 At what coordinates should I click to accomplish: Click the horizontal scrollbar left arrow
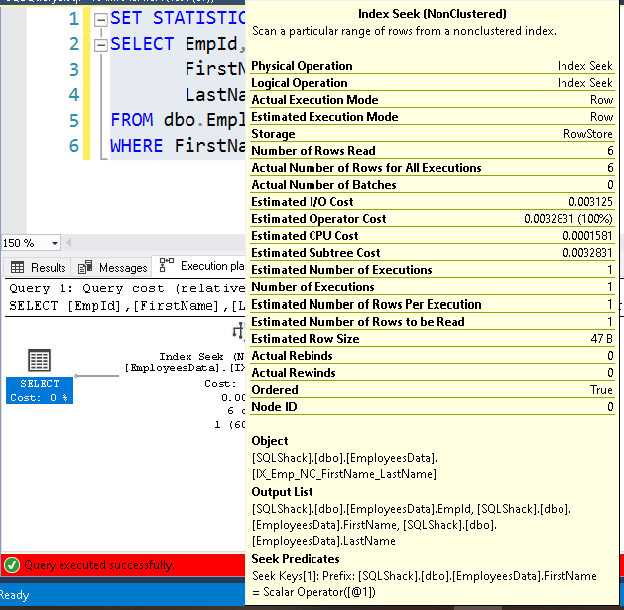click(x=68, y=243)
